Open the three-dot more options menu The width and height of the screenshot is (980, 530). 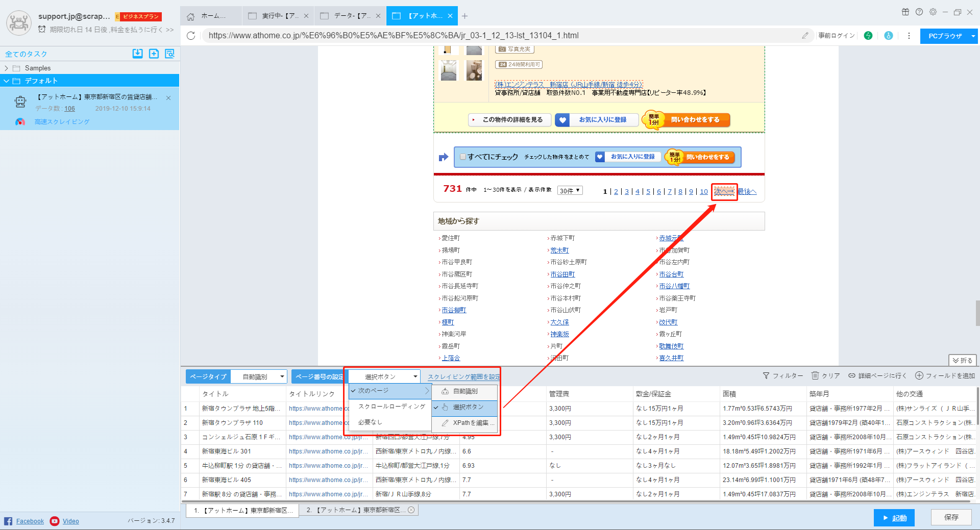point(909,36)
